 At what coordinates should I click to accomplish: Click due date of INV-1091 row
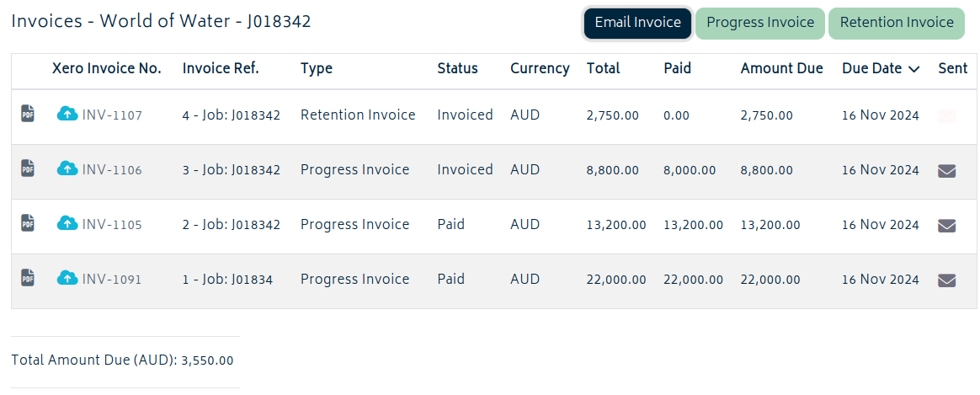click(881, 280)
